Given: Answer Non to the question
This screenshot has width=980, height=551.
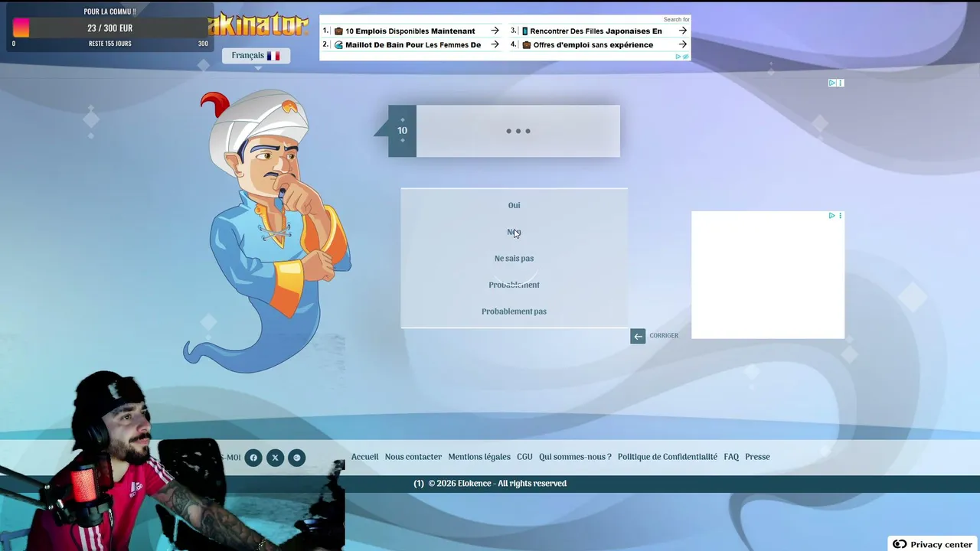Looking at the screenshot, I should point(514,232).
